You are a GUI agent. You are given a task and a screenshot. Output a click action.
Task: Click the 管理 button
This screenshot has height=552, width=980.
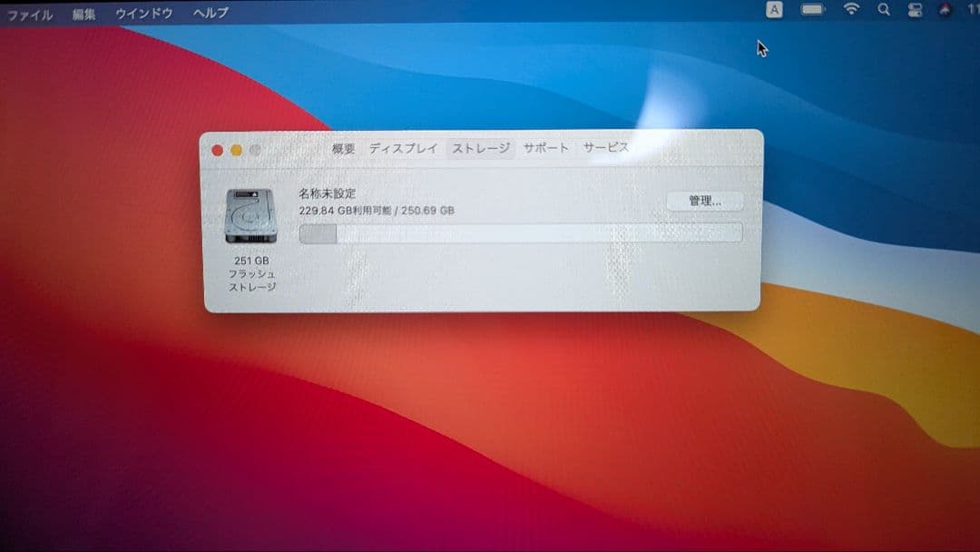click(705, 201)
